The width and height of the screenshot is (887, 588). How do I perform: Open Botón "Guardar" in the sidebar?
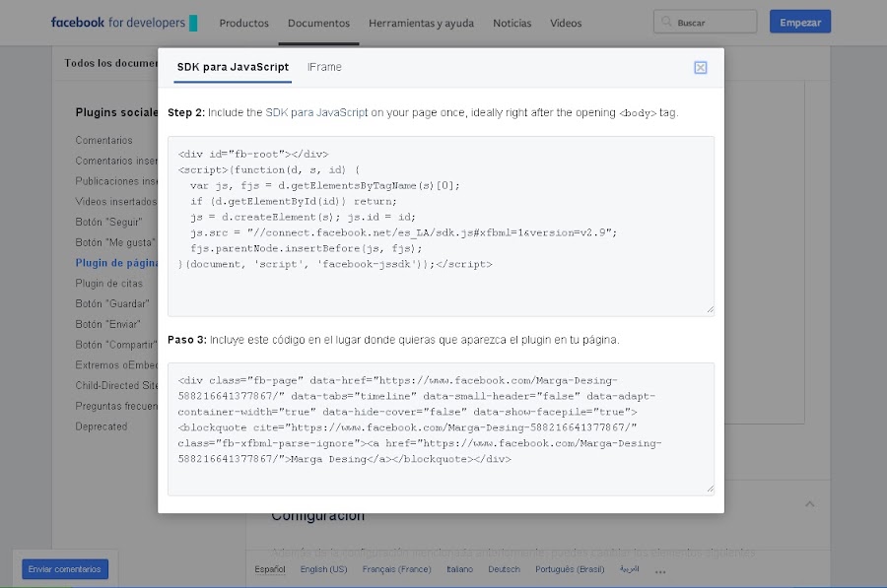pyautogui.click(x=112, y=303)
